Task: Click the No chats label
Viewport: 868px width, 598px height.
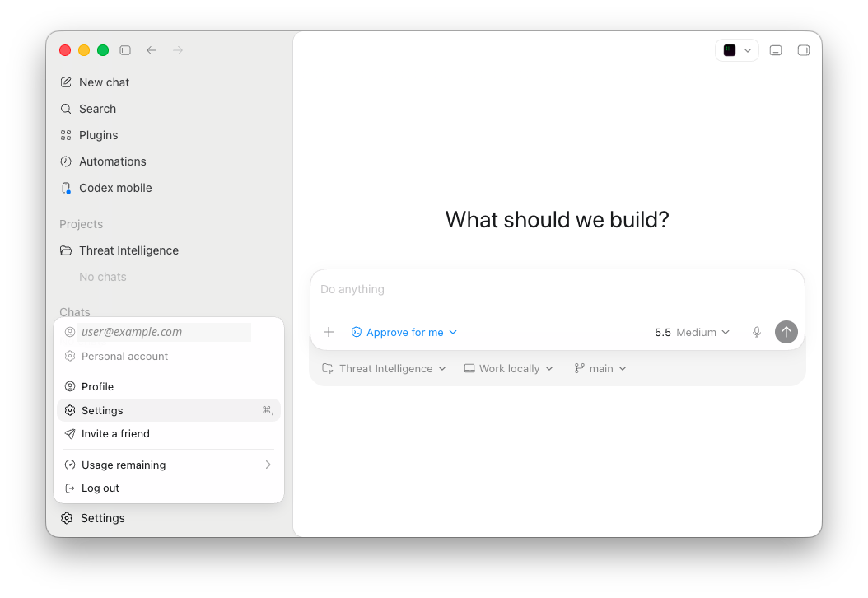Action: coord(103,277)
